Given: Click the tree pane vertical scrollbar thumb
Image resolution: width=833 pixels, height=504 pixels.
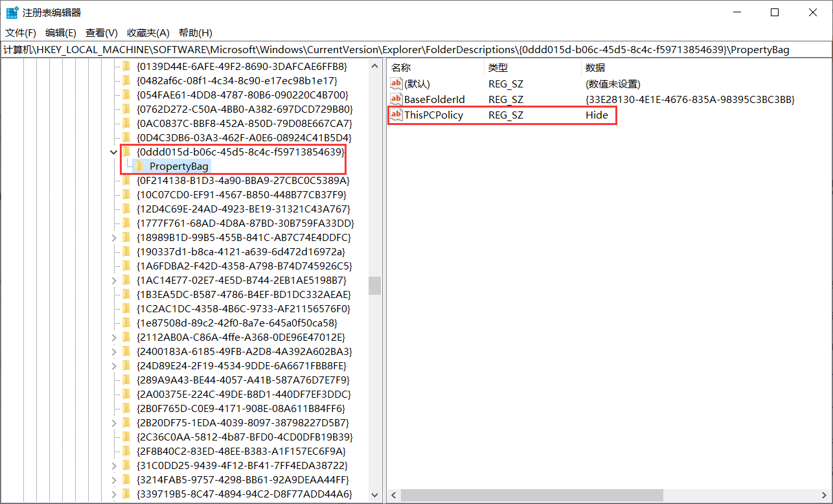Looking at the screenshot, I should (x=374, y=286).
